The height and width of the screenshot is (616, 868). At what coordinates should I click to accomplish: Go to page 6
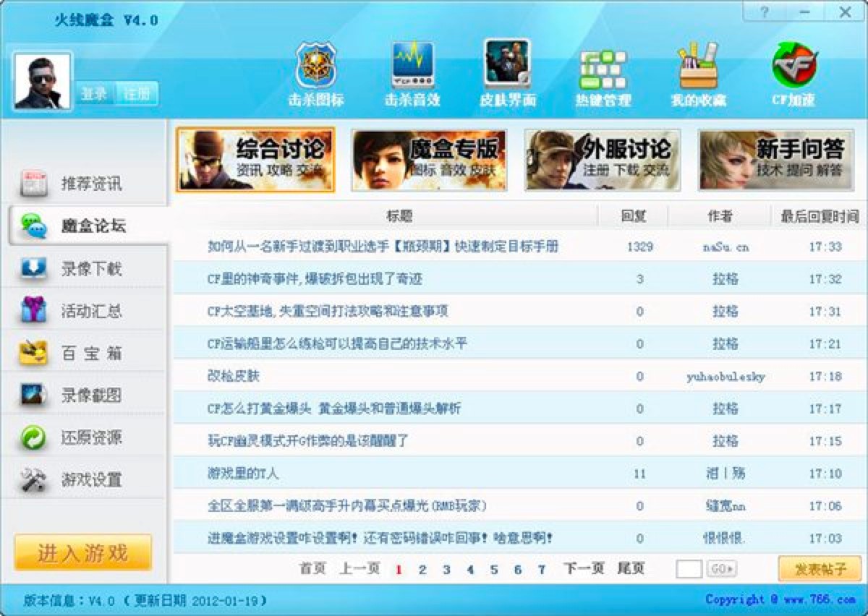(x=518, y=570)
